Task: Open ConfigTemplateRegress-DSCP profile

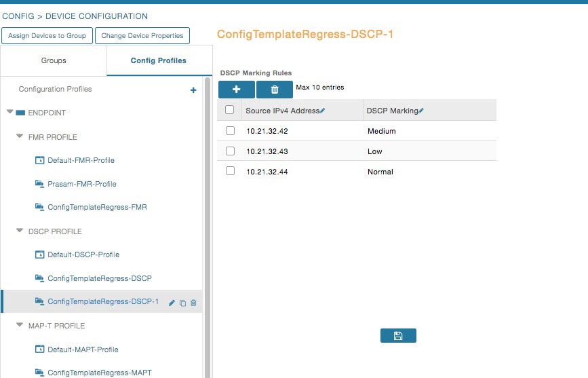Action: click(x=100, y=278)
